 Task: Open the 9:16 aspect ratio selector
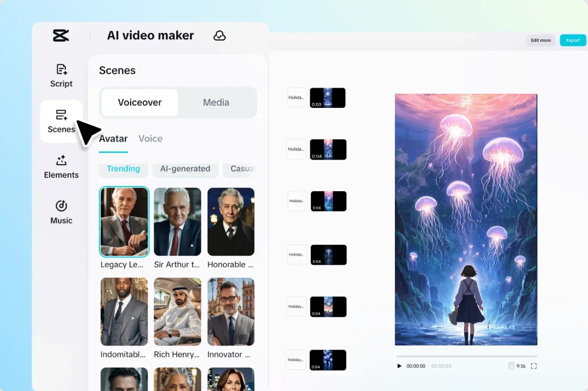pyautogui.click(x=517, y=366)
